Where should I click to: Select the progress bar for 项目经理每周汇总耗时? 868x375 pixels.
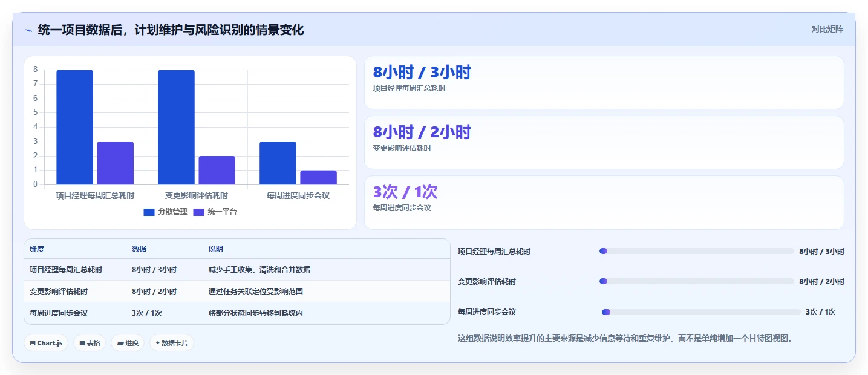[x=696, y=251]
